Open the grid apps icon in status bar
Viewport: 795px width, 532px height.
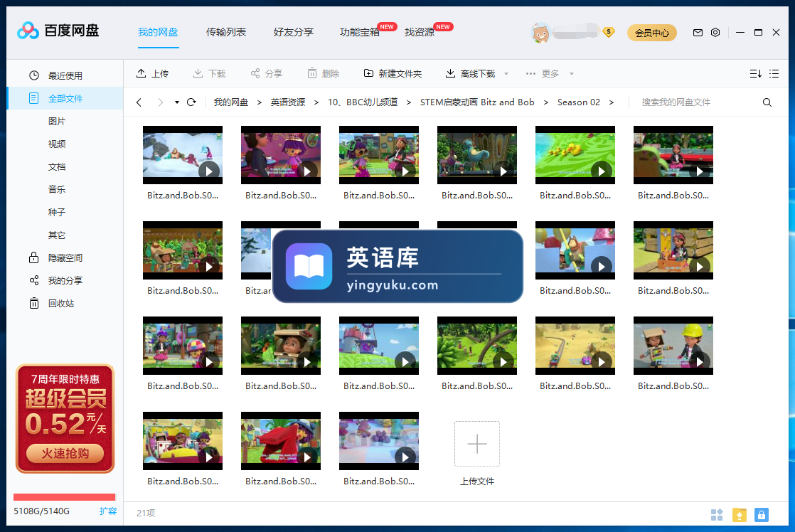pos(717,515)
